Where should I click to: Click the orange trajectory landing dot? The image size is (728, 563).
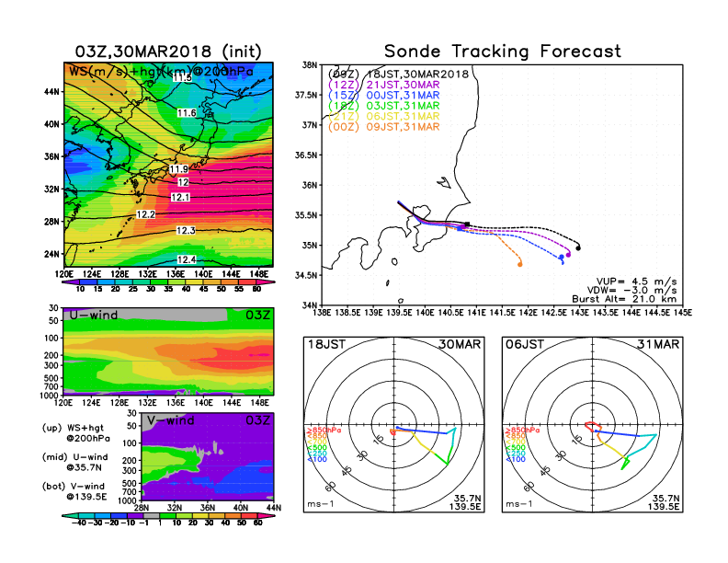520,264
